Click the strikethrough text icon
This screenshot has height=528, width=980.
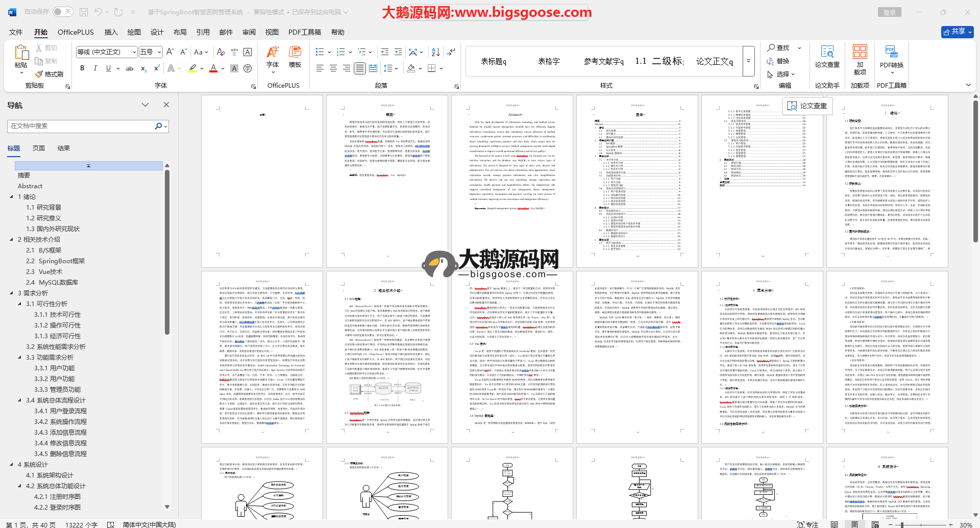pyautogui.click(x=130, y=68)
